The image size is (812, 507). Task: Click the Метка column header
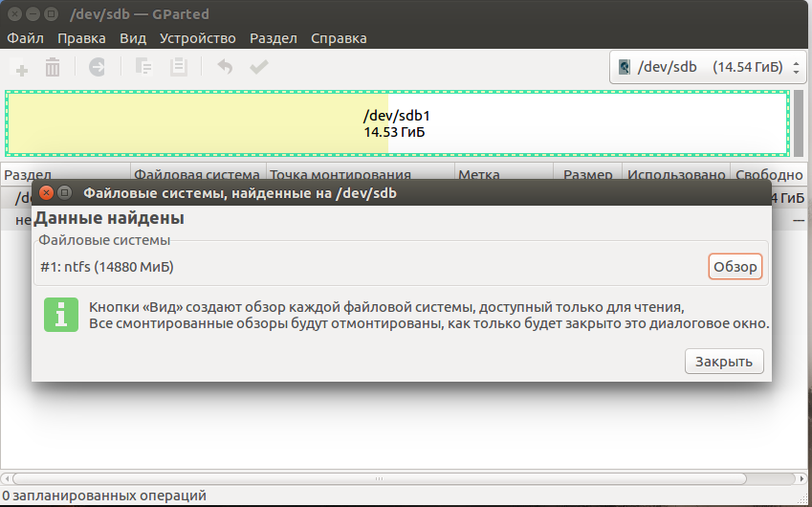(504, 173)
